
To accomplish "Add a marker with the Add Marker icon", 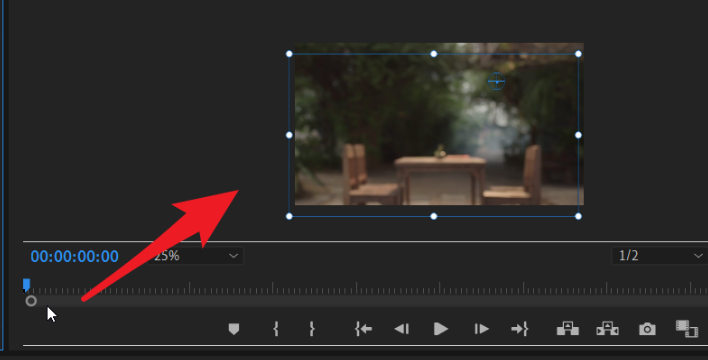I will tap(233, 329).
